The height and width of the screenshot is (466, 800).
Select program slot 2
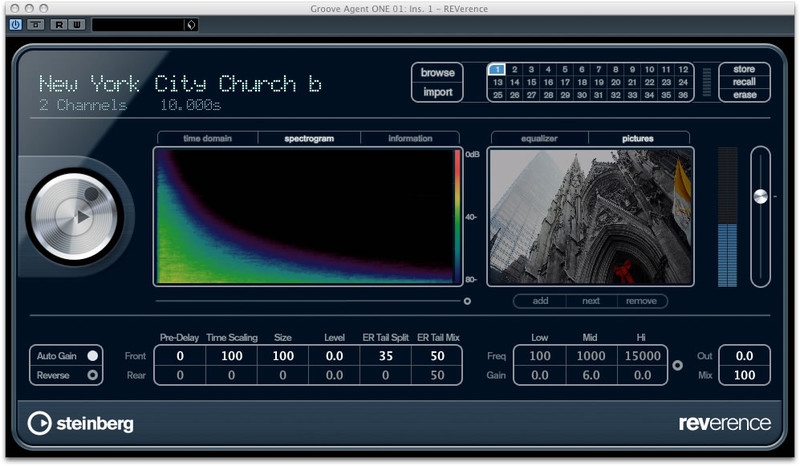514,69
